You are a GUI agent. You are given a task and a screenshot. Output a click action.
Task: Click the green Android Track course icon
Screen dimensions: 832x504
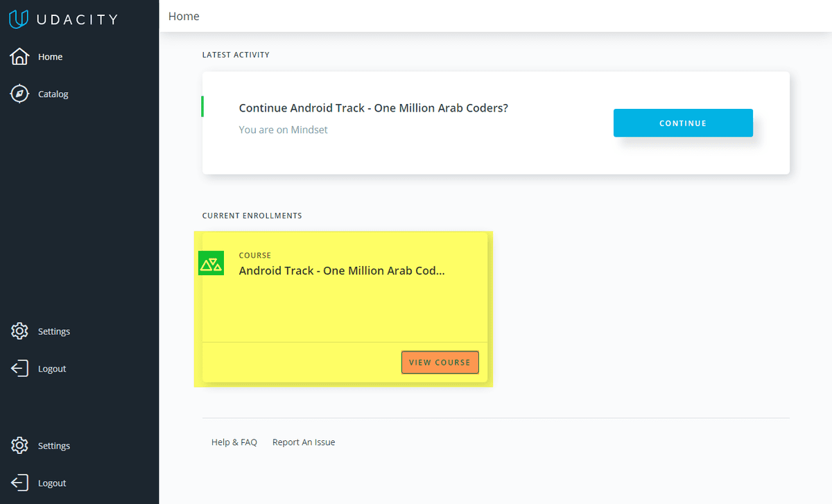pos(211,263)
